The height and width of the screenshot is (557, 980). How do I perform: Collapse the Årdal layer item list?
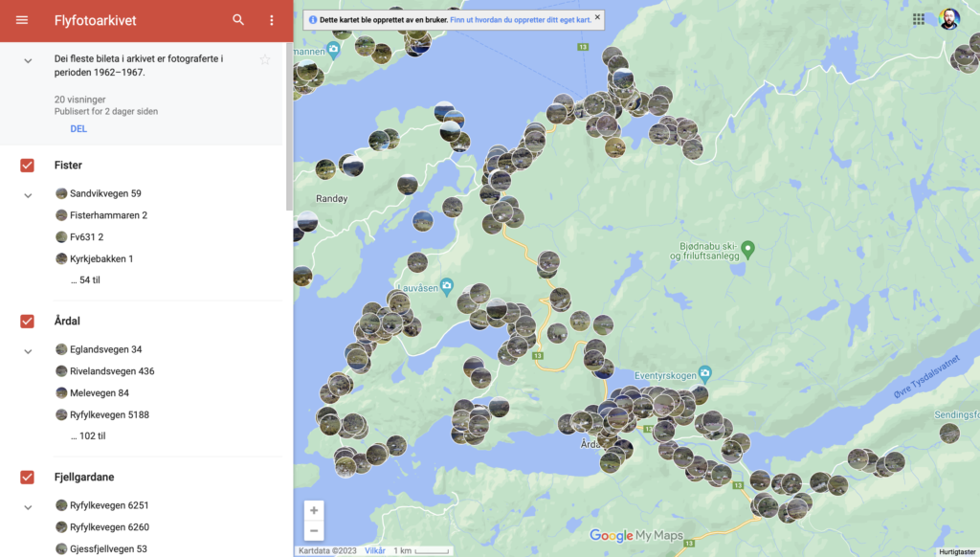(28, 351)
